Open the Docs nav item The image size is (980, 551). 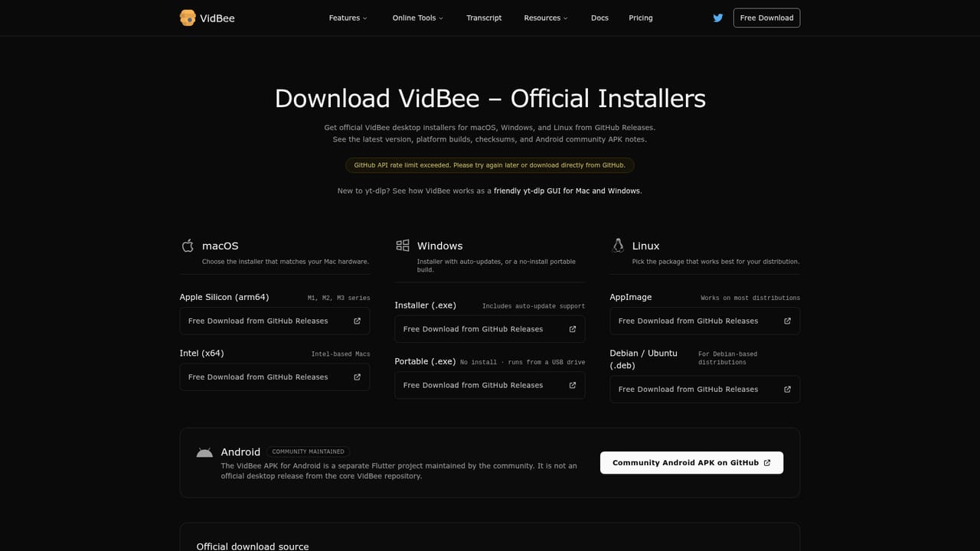(x=599, y=18)
